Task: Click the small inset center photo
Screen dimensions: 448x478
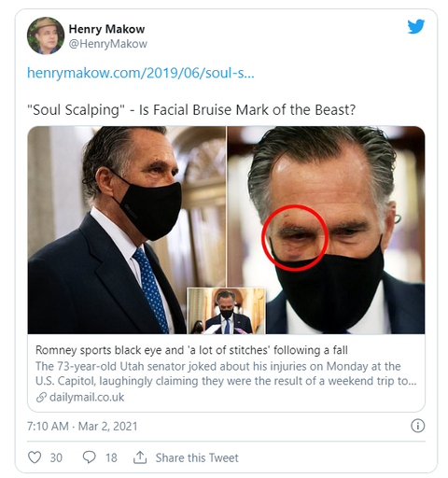Action: point(226,311)
